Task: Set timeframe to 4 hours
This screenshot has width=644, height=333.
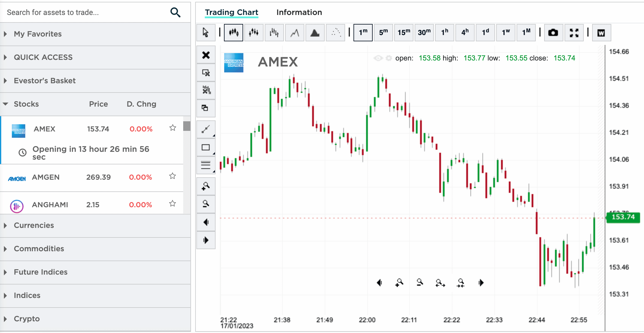Action: (465, 32)
